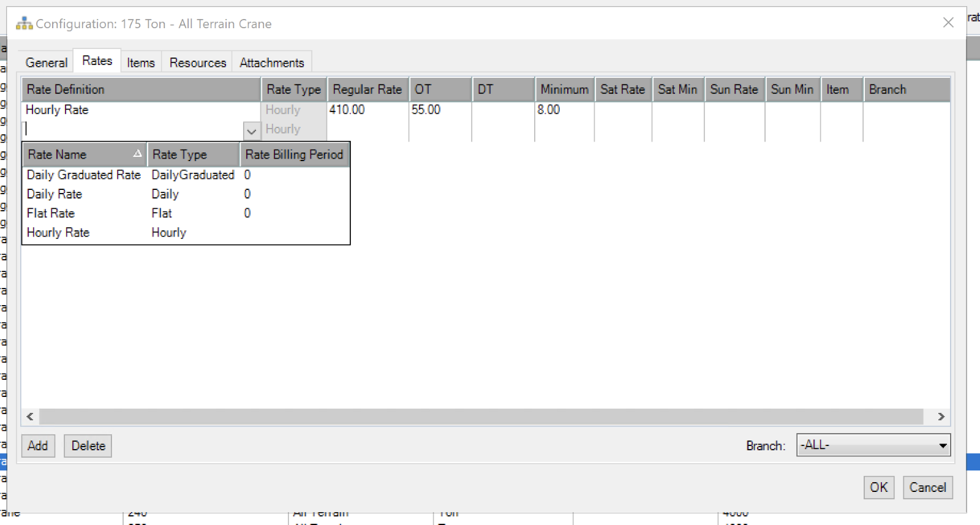Click the Sun Rate column header
Screen dimensions: 980x525
734,89
